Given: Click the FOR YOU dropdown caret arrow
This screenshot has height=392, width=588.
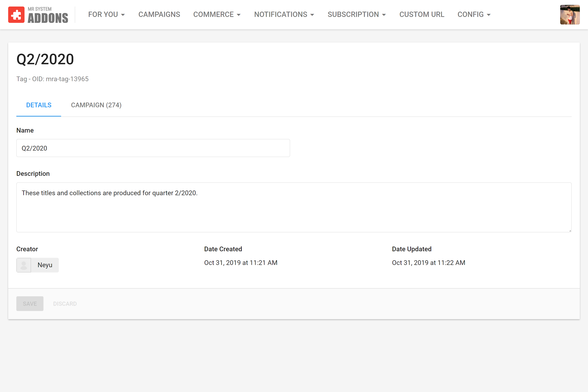Looking at the screenshot, I should point(123,15).
